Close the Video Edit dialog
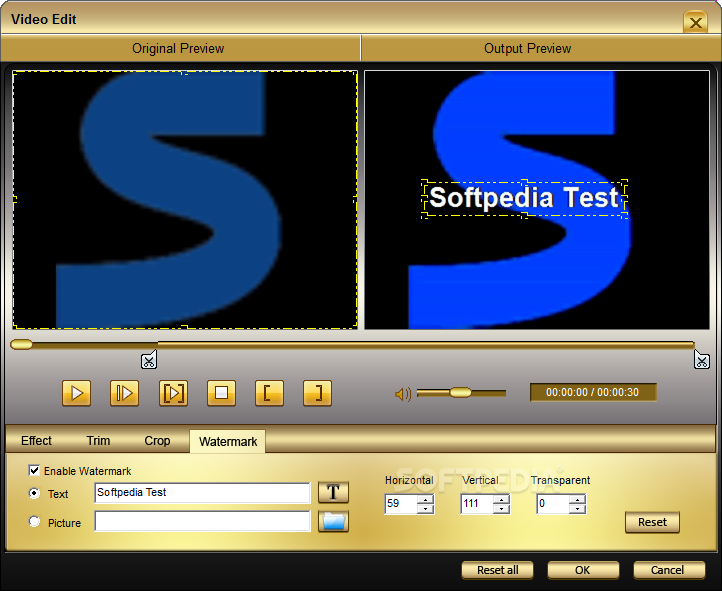The image size is (722, 591). coord(696,22)
